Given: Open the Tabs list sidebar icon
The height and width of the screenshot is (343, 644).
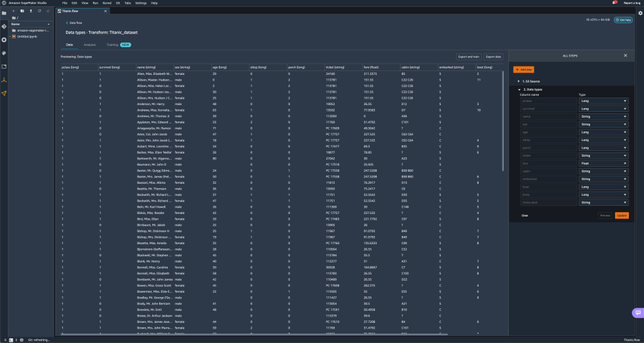Looking at the screenshot, I should coord(4,67).
